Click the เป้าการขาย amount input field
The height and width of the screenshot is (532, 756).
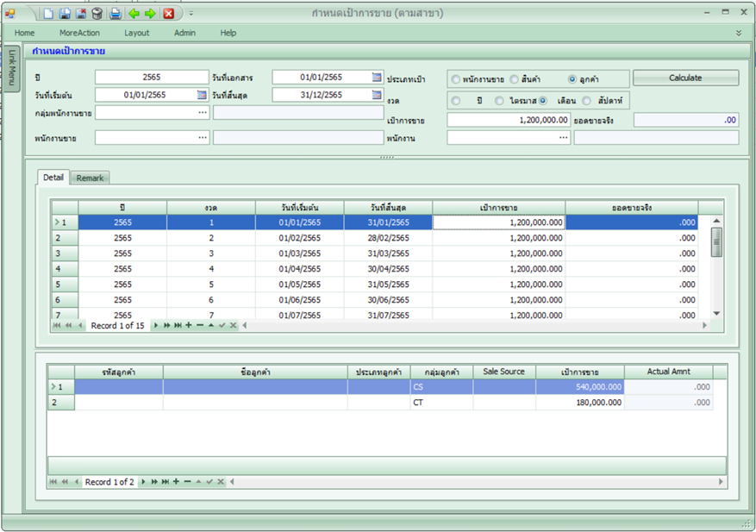coord(508,120)
